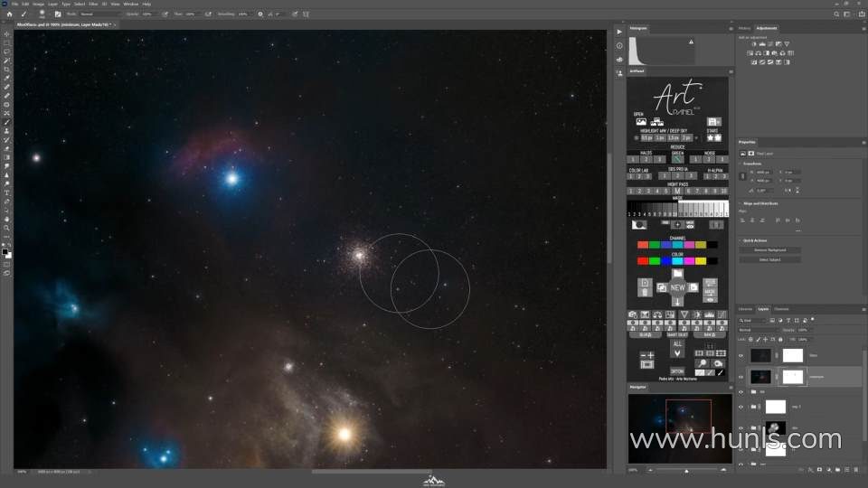Image resolution: width=868 pixels, height=488 pixels.
Task: Open the Edit menu
Action: click(x=25, y=4)
